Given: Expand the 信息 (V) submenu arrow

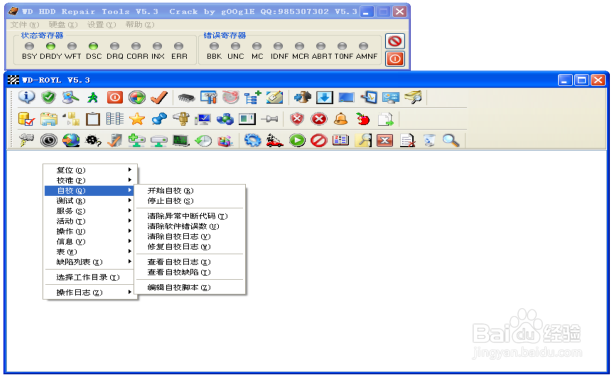Looking at the screenshot, I should pyautogui.click(x=130, y=241).
